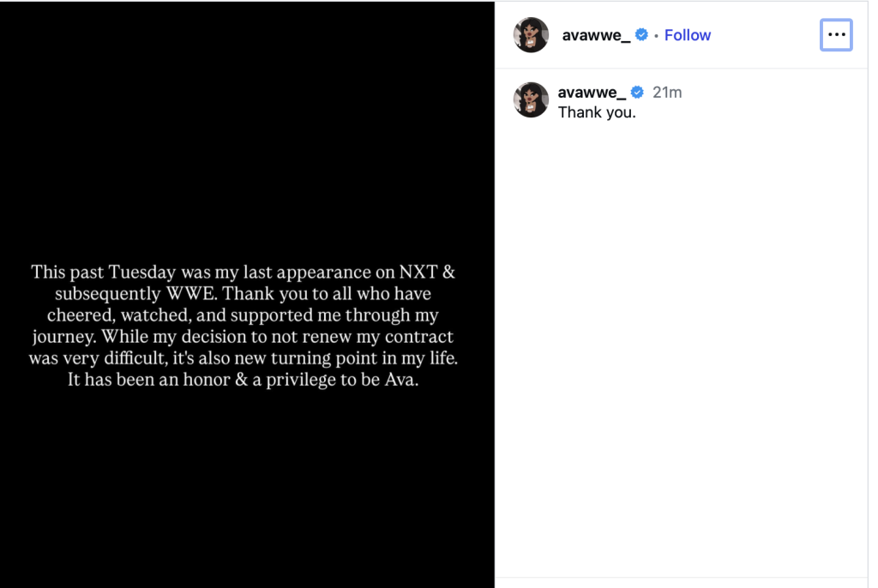Viewport: 878px width, 588px height.
Task: Click the empty comments area below the caption
Action: click(682, 343)
